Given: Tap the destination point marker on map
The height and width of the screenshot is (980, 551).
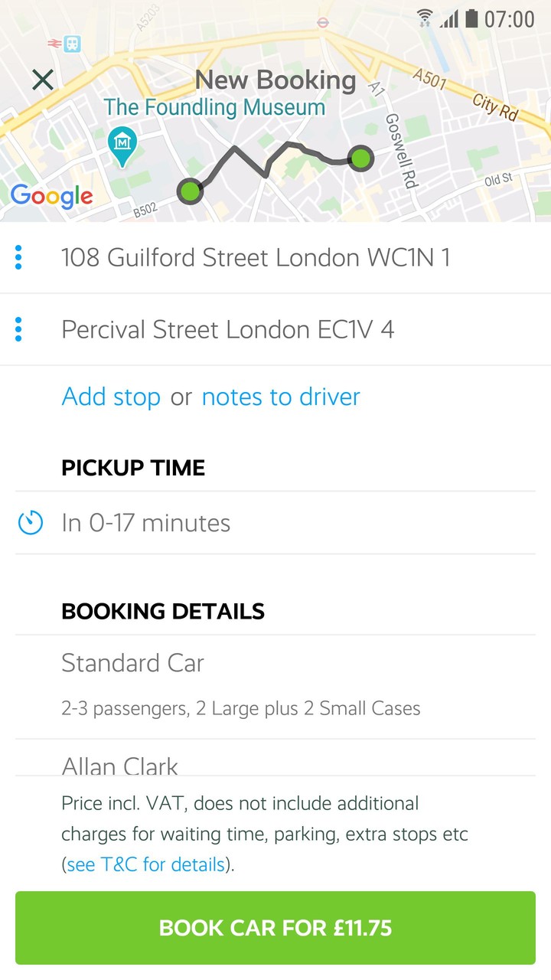Looking at the screenshot, I should pos(360,158).
